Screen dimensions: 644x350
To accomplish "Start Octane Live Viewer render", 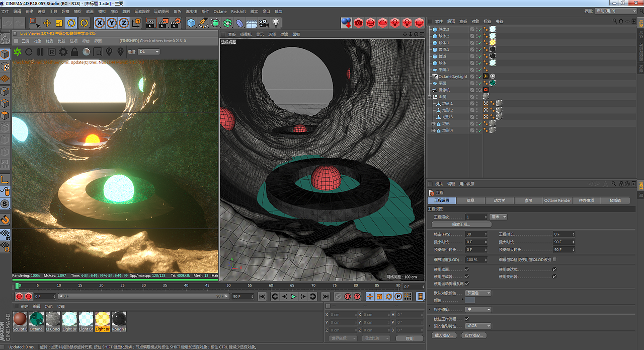I will pyautogui.click(x=18, y=52).
